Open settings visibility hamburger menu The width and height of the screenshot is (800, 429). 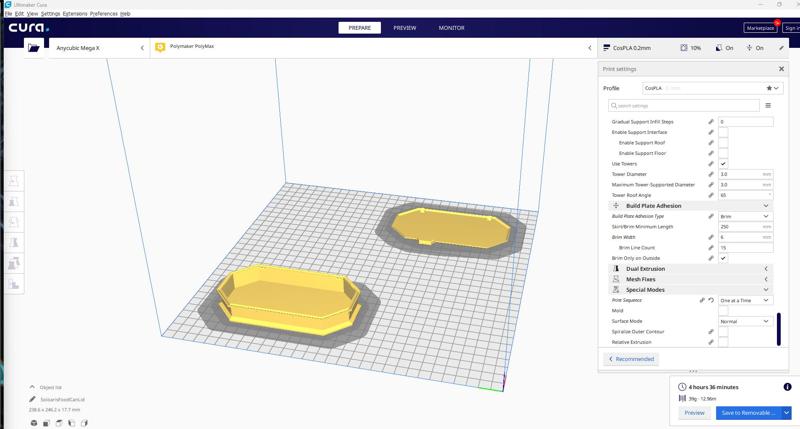768,106
